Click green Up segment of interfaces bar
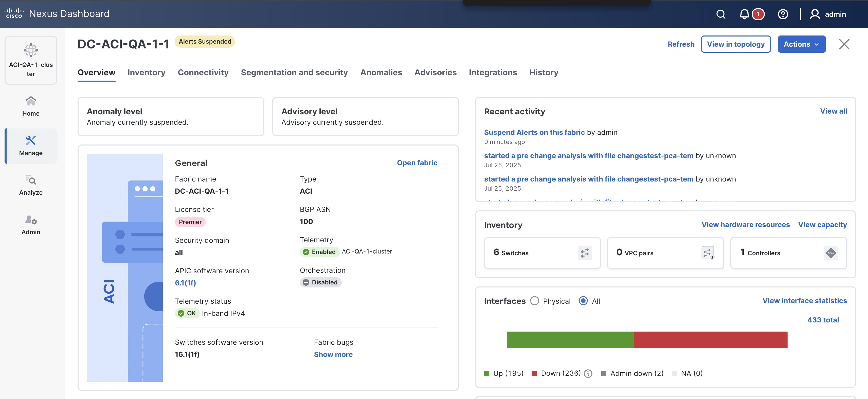Screen dimensions: 868x399 pyautogui.click(x=570, y=340)
